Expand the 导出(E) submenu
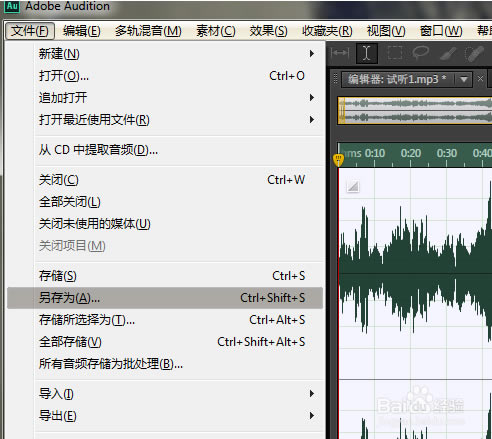Image resolution: width=492 pixels, height=439 pixels. pos(165,416)
